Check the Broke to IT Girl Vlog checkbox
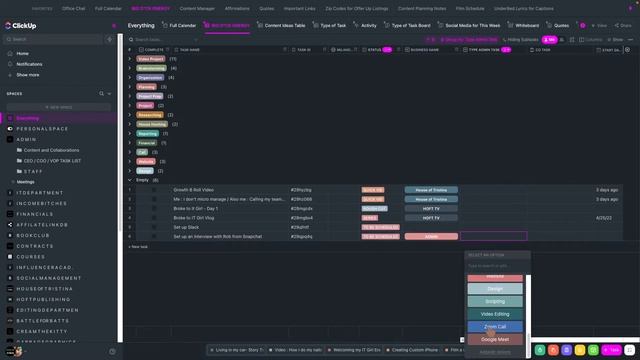This screenshot has width=640, height=360. (x=154, y=218)
